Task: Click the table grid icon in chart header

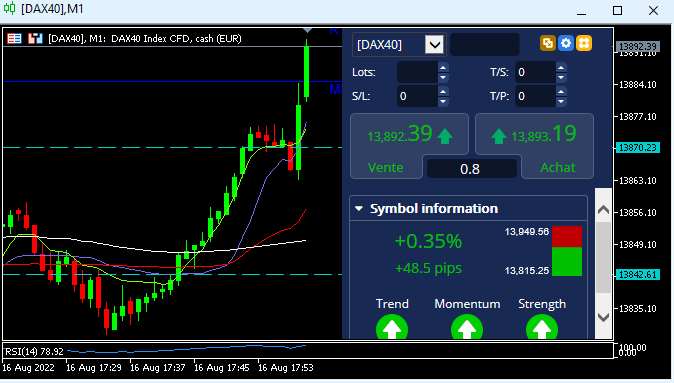Action: coord(14,39)
